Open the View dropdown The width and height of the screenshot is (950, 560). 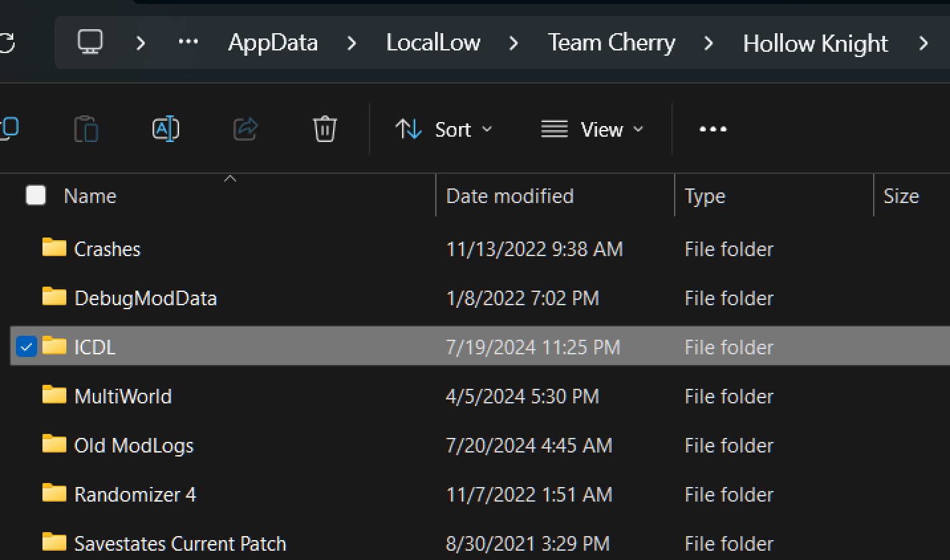pyautogui.click(x=592, y=129)
